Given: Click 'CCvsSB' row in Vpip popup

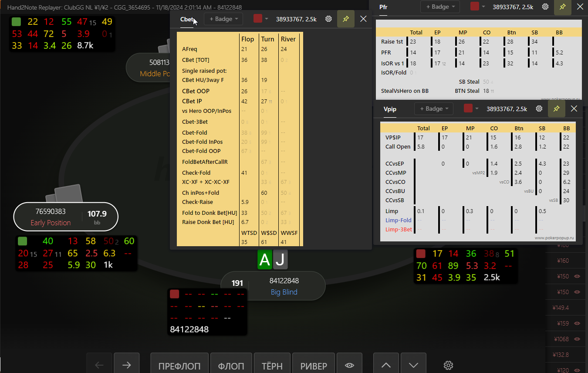Looking at the screenshot, I should click(478, 200).
